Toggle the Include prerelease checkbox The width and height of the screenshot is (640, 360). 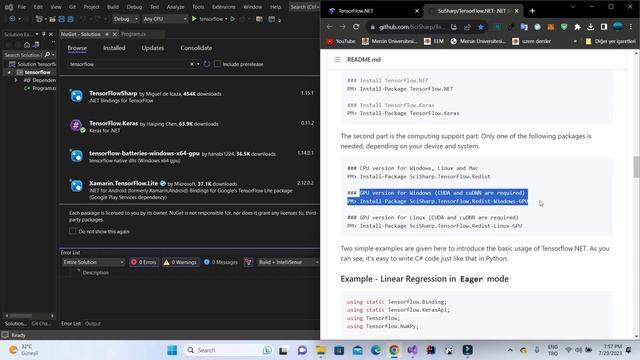click(218, 64)
